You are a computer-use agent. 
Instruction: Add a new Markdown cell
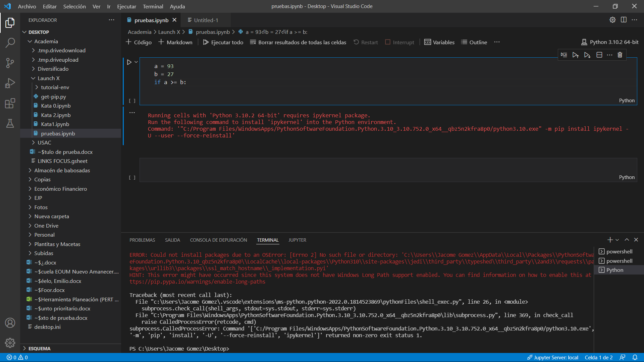[175, 42]
